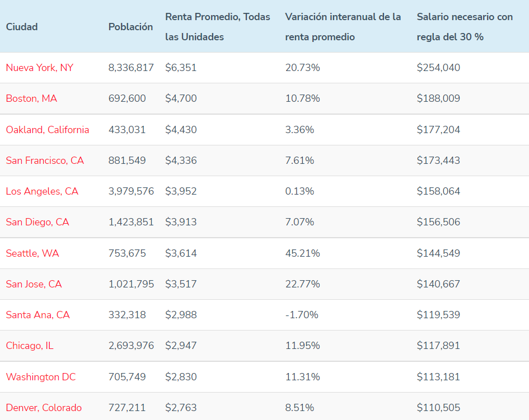Click the Renta Promedio column header
The height and width of the screenshot is (420, 529).
[x=218, y=27]
